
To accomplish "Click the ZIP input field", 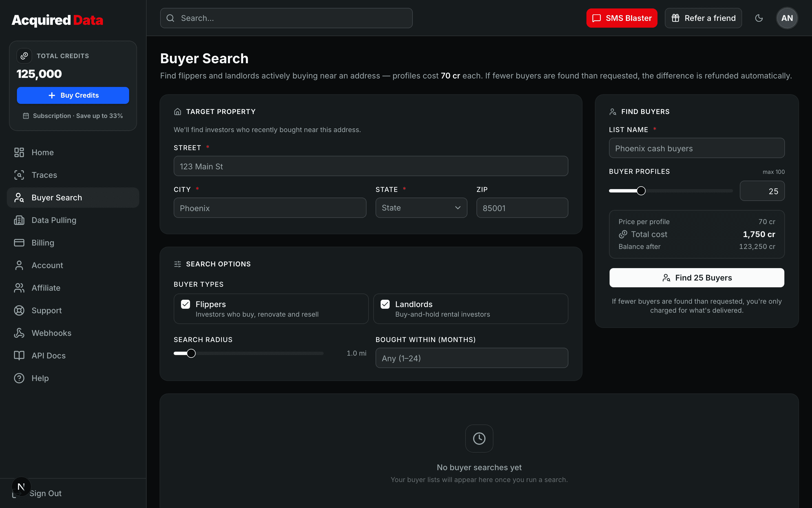I will (x=522, y=208).
